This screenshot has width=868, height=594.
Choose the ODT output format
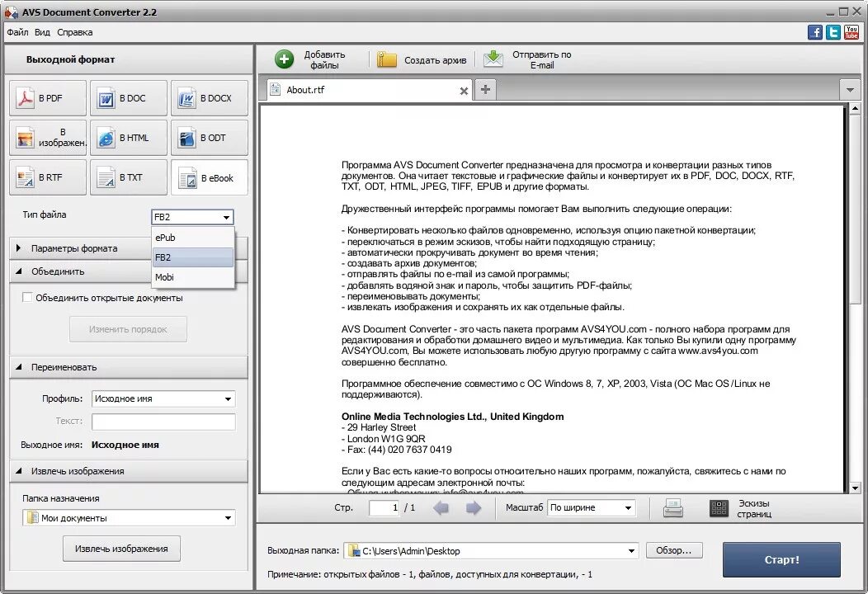pos(210,138)
